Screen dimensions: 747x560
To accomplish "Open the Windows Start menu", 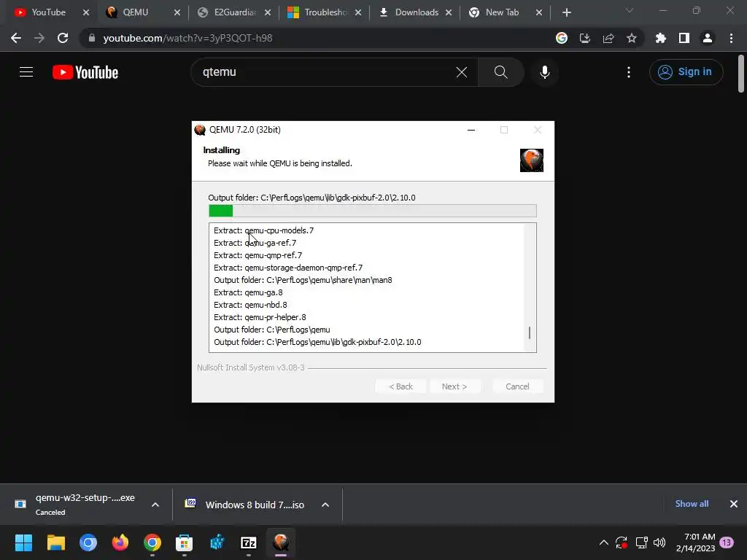I will pos(24,542).
